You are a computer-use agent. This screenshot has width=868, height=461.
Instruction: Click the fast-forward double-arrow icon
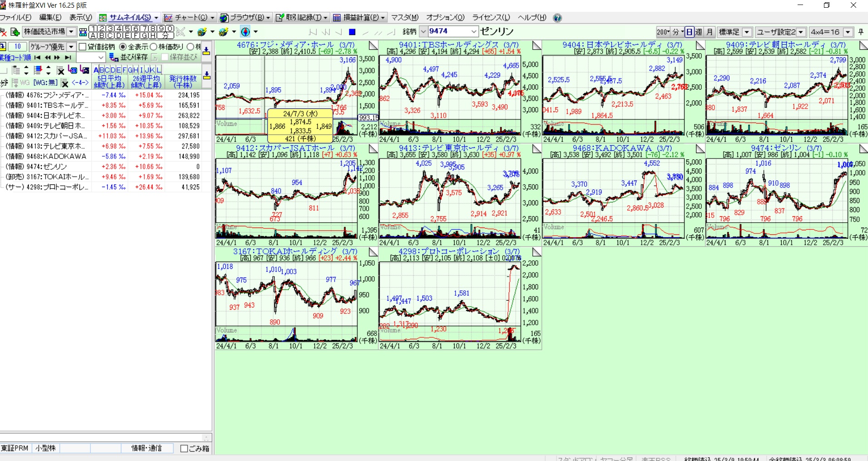point(57,58)
